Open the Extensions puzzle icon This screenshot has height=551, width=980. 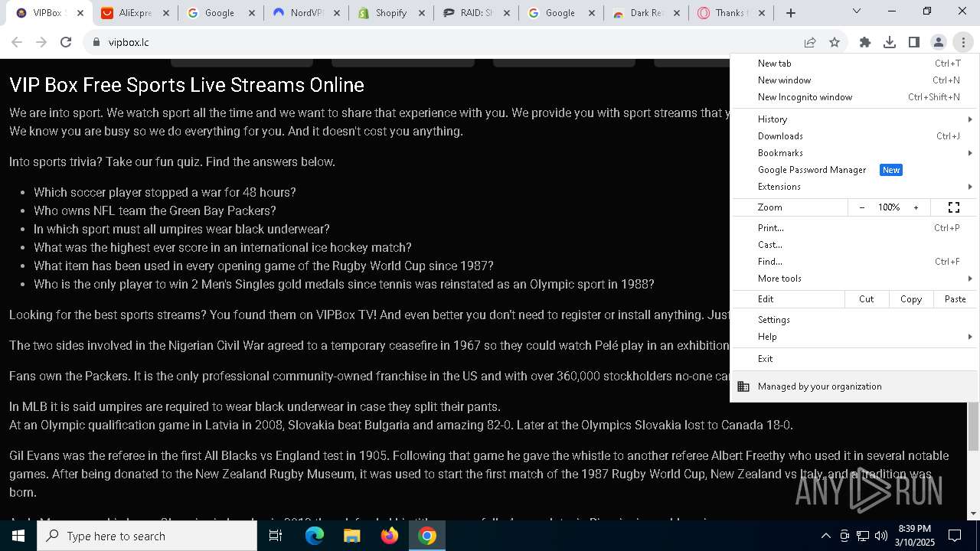coord(865,42)
